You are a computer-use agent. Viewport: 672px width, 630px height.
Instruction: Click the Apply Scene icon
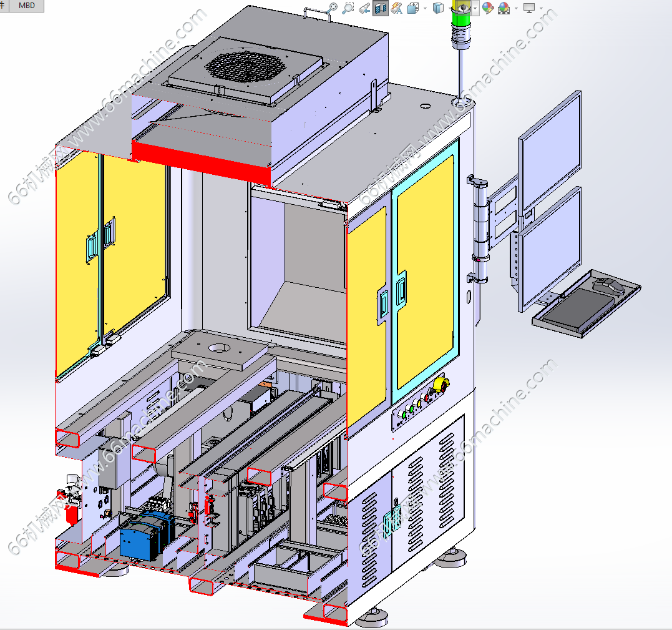pos(504,7)
